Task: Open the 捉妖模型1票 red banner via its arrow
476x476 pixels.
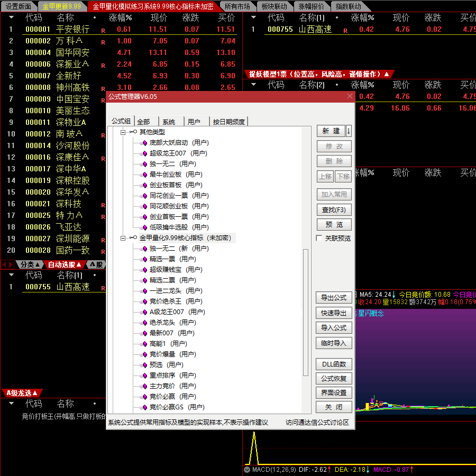Action: click(387, 74)
